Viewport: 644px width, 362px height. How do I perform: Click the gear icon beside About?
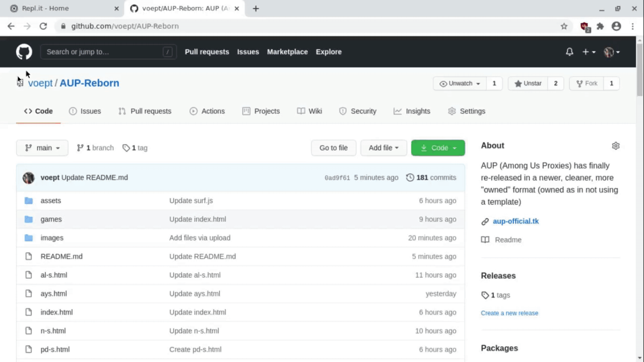(x=616, y=146)
